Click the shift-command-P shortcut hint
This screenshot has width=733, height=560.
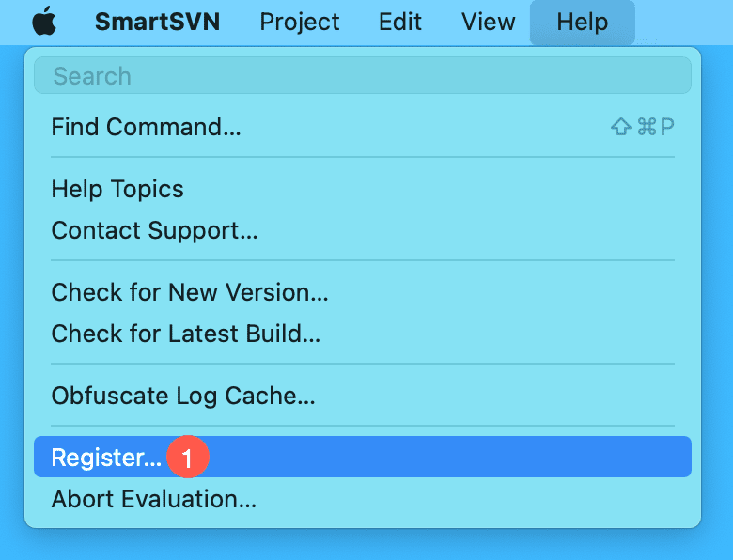pos(643,127)
